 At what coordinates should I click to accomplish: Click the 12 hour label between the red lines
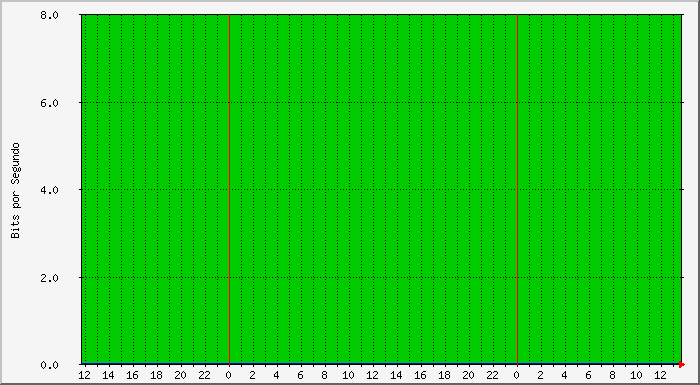point(373,376)
